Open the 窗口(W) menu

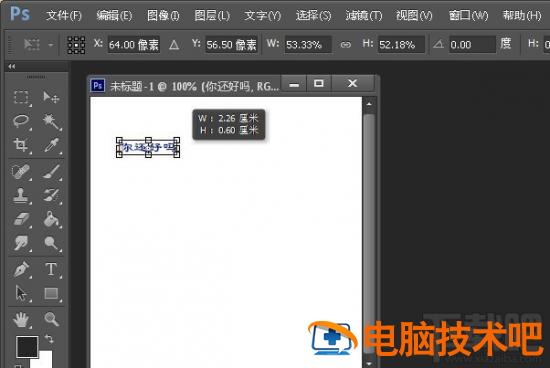[x=468, y=15]
